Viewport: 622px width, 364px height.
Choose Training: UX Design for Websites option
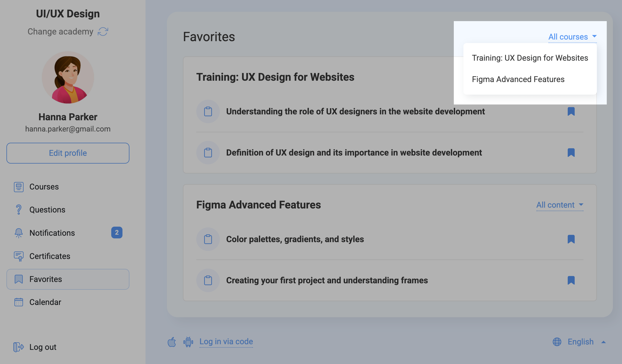click(x=530, y=58)
